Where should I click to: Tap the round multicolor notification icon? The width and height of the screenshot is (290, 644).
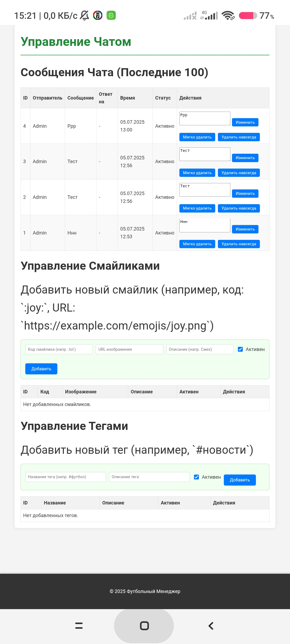click(98, 15)
